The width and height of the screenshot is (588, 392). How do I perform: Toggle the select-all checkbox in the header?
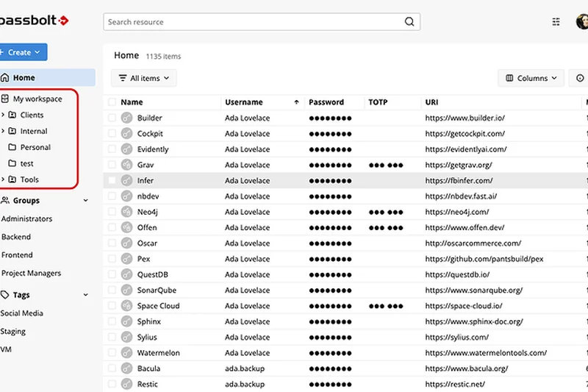click(112, 102)
